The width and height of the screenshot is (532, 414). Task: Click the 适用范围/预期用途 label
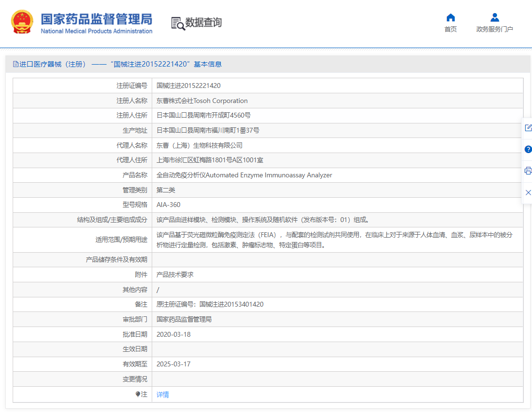pyautogui.click(x=122, y=240)
